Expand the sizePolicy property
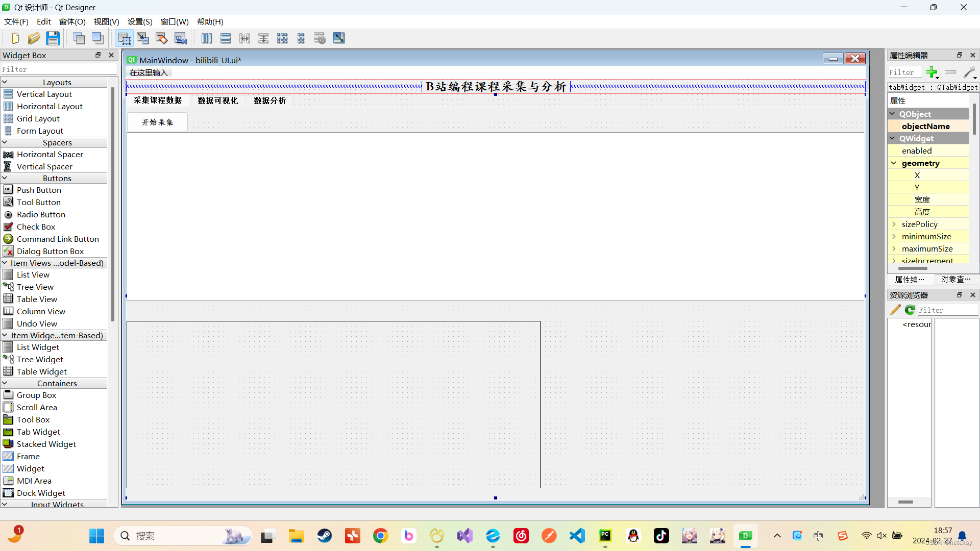 coord(894,224)
